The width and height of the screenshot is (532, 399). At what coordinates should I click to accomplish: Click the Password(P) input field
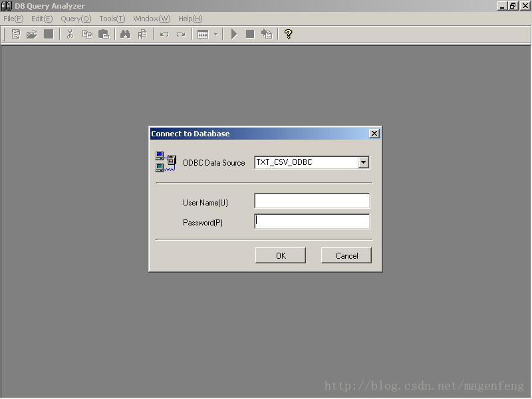coord(312,221)
